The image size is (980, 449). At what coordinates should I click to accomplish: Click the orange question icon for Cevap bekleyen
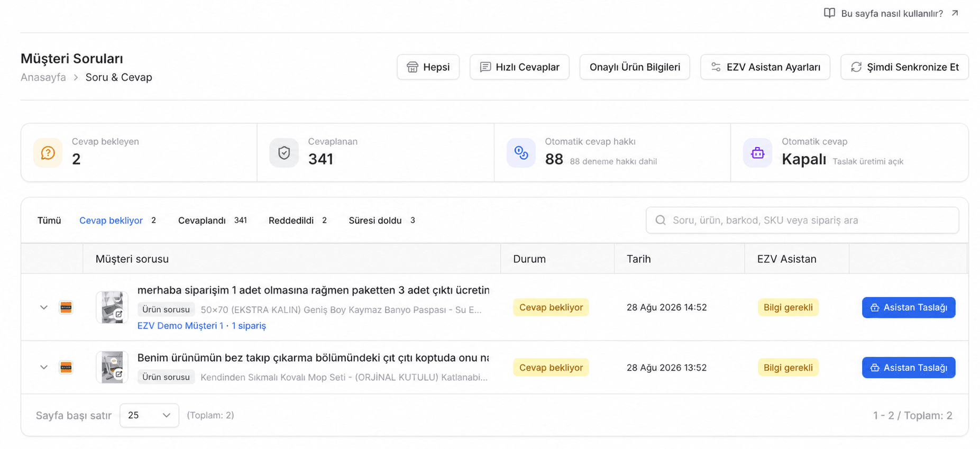tap(48, 153)
